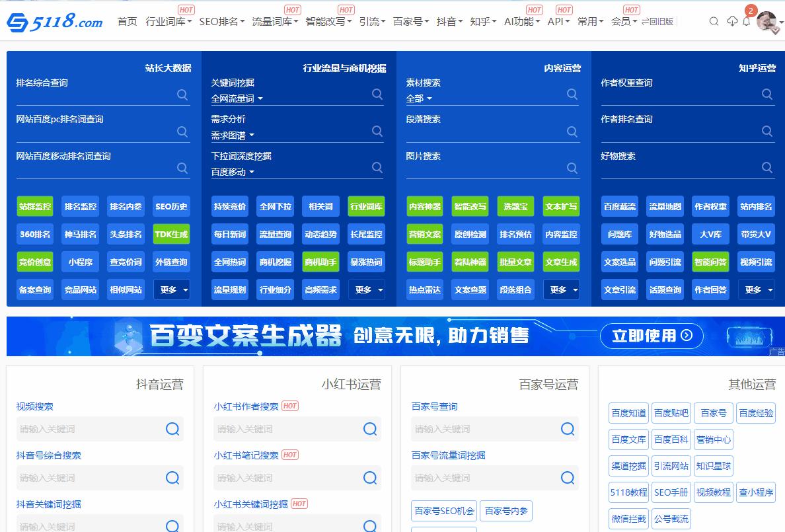Open the 全网流量词 dropdown
This screenshot has height=532, width=785.
237,98
